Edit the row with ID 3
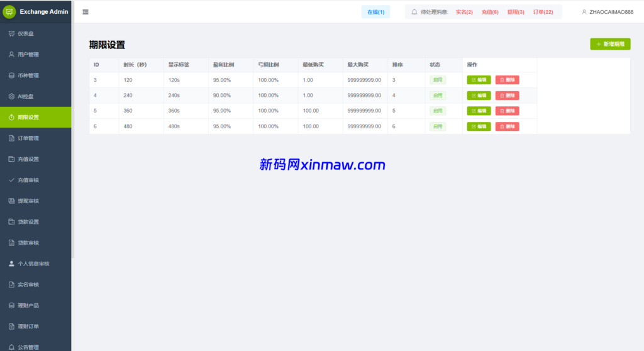 point(479,80)
